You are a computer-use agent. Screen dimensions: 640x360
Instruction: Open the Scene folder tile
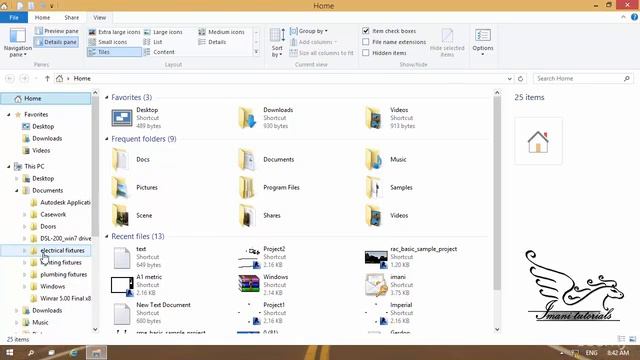[x=132, y=216]
